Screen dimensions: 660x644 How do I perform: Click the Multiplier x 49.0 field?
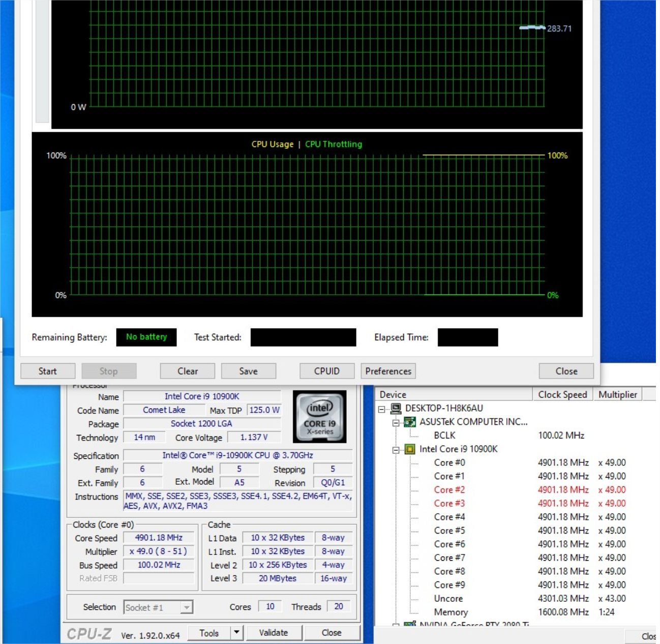coord(159,551)
